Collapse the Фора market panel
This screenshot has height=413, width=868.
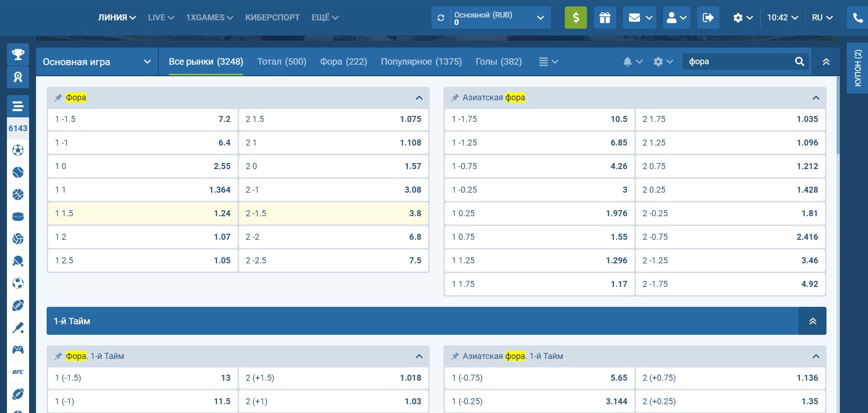click(x=419, y=97)
